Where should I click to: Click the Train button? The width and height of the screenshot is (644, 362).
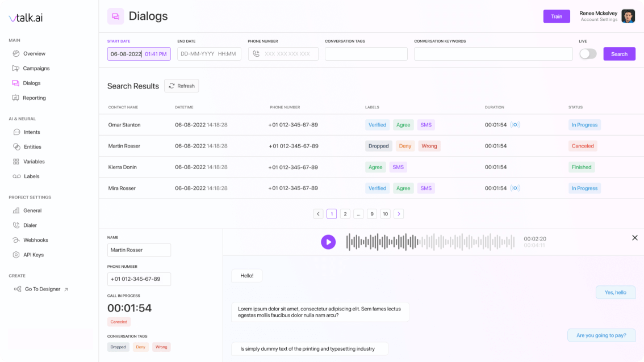[x=557, y=16]
